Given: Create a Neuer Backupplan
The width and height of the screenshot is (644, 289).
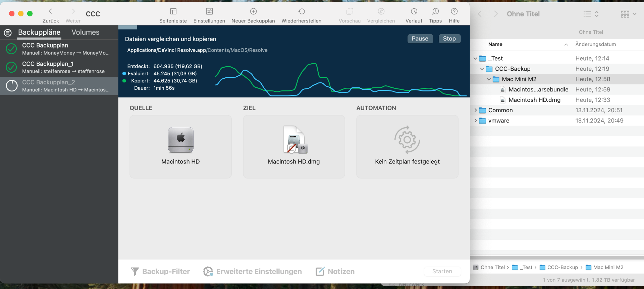Looking at the screenshot, I should [x=253, y=11].
